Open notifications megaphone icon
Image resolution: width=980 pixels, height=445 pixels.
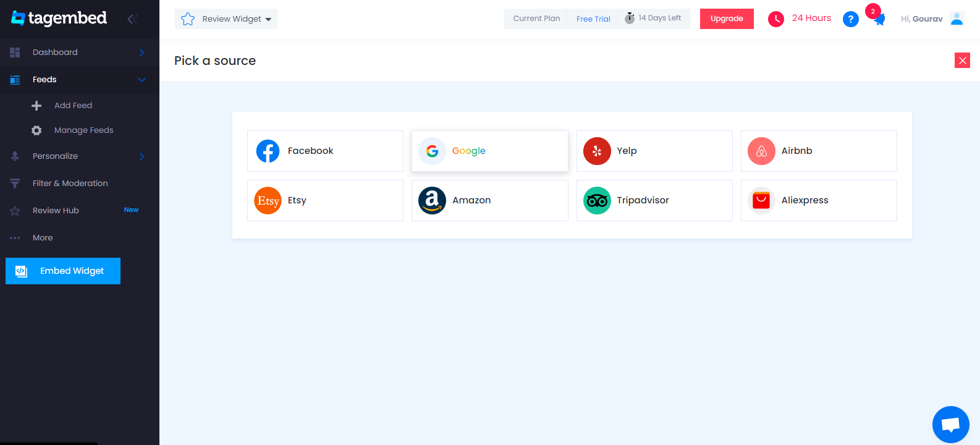879,19
